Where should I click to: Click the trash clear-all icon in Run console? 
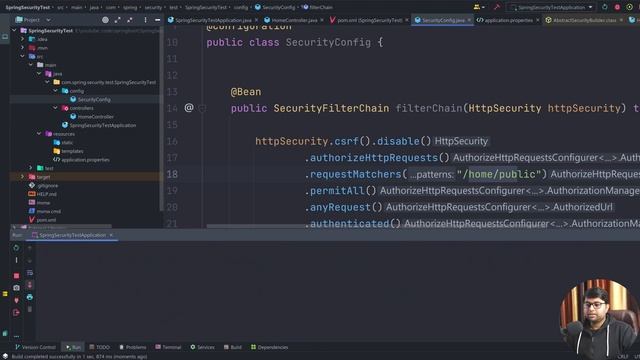[x=30, y=309]
